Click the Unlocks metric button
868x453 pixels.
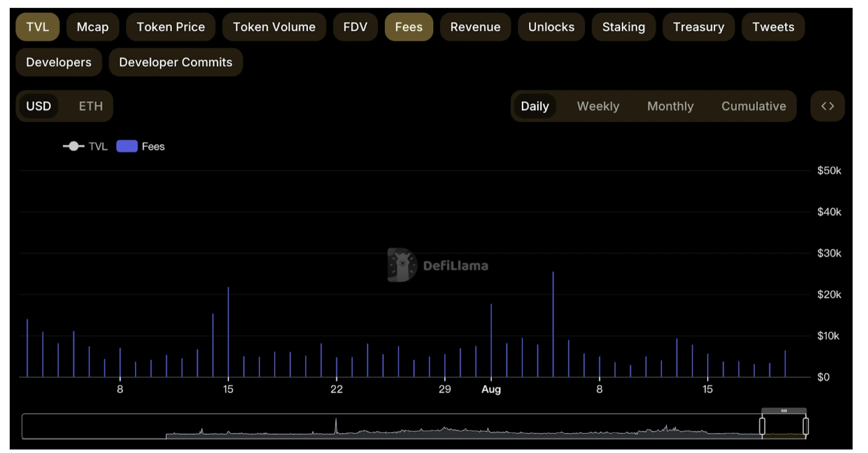(551, 27)
